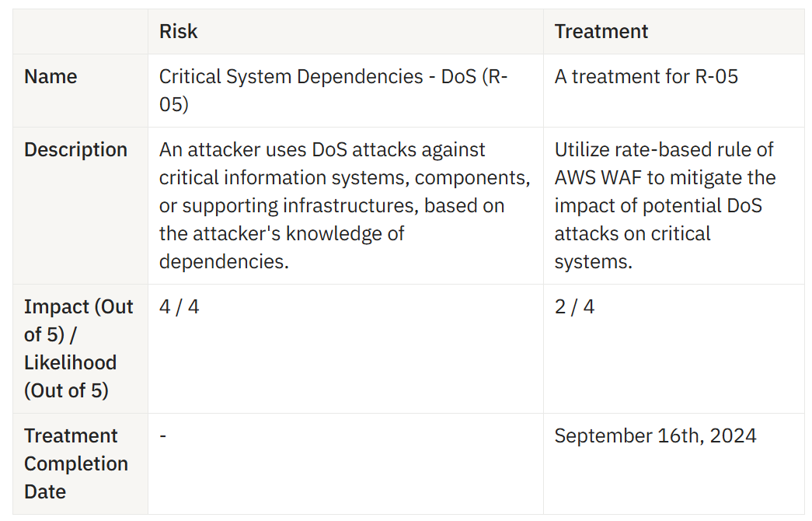Click the word "dependencies." ending the risk description
Screen dimensions: 812x521
224,262
